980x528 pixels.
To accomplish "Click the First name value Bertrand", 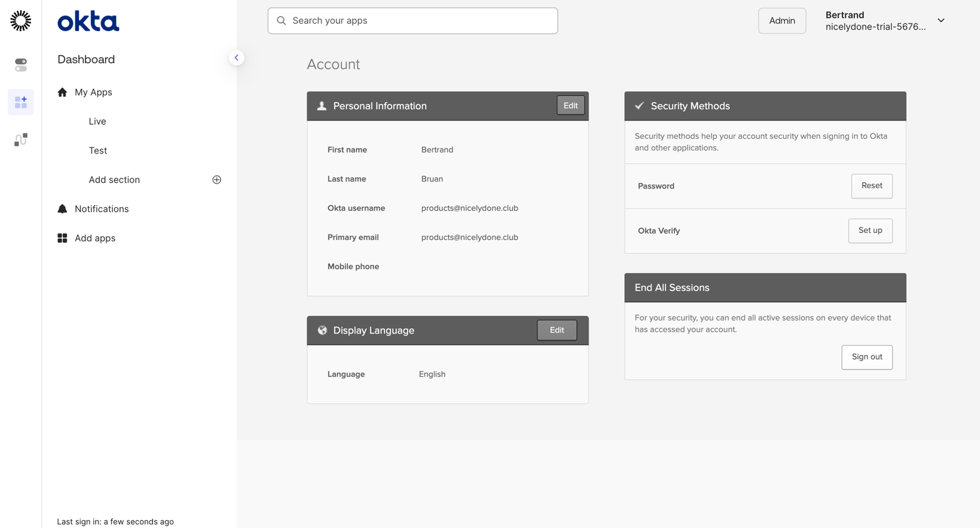I will point(437,150).
